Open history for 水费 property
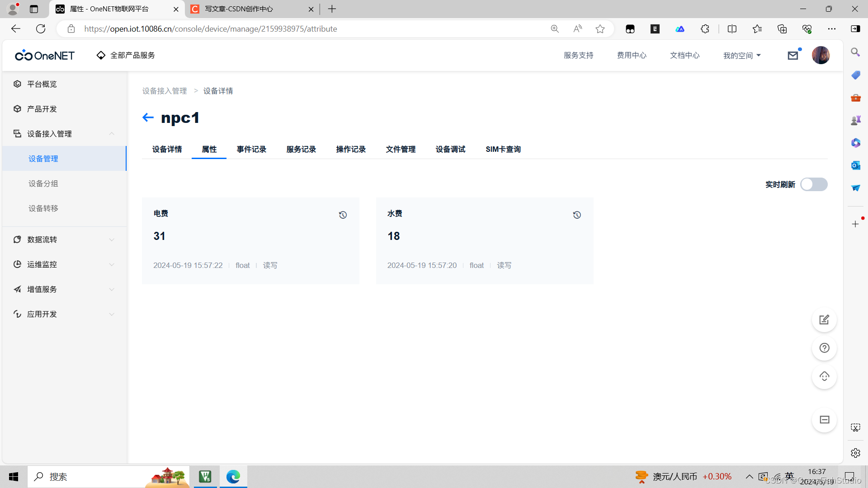Viewport: 868px width, 488px height. 577,215
